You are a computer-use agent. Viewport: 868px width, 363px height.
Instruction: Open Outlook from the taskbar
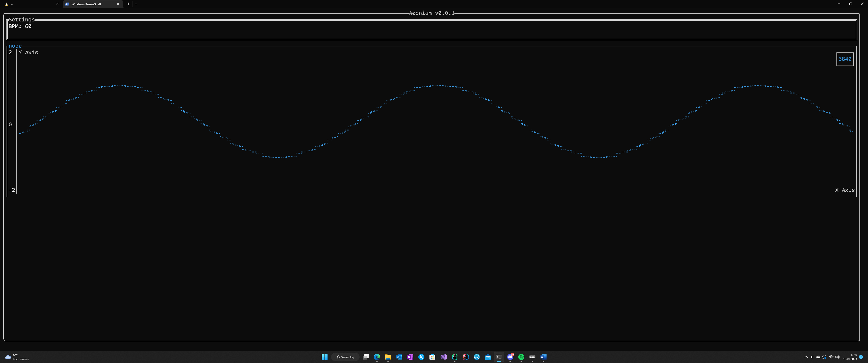pyautogui.click(x=399, y=357)
